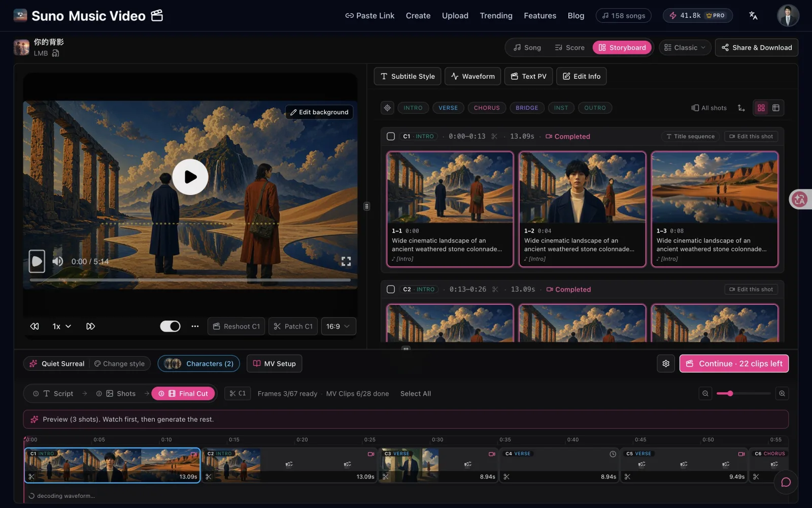Click Share & Download button
The height and width of the screenshot is (508, 812).
click(x=757, y=47)
